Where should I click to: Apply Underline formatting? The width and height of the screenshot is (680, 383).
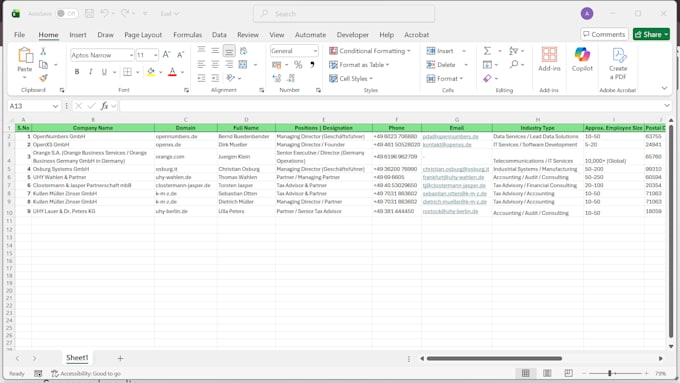click(104, 72)
